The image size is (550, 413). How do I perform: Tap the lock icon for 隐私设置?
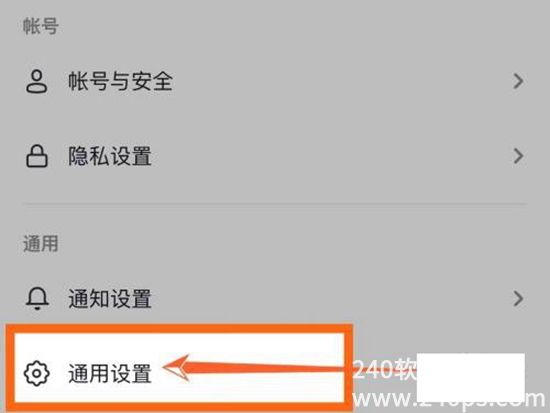click(37, 156)
